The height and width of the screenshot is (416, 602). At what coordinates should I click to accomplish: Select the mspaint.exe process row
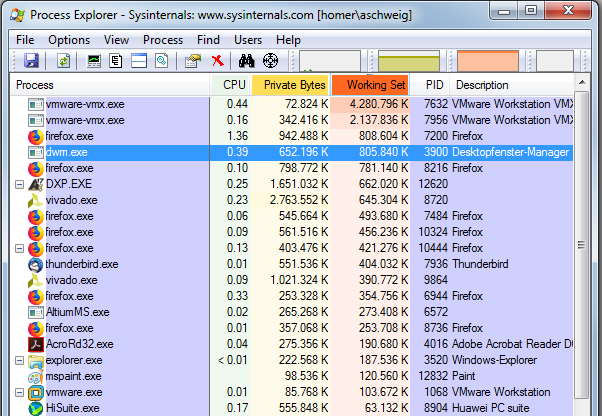click(292, 376)
